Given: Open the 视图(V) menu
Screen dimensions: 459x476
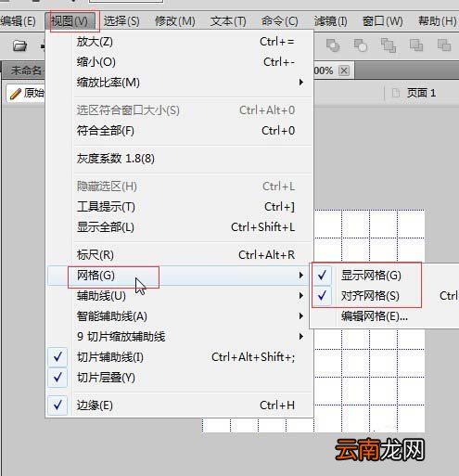Looking at the screenshot, I should 70,21.
